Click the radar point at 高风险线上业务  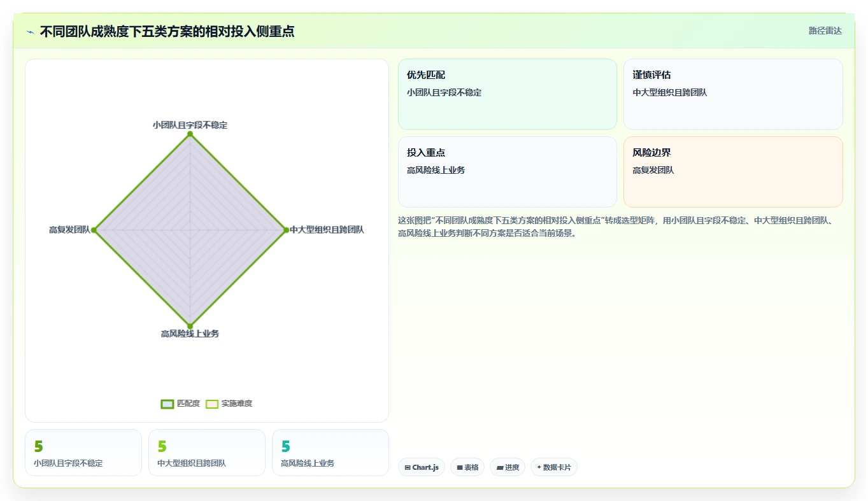click(x=190, y=326)
